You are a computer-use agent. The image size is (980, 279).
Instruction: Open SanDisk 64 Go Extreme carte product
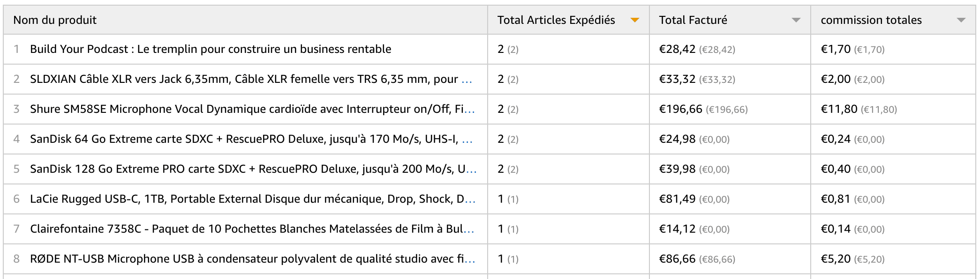(244, 139)
